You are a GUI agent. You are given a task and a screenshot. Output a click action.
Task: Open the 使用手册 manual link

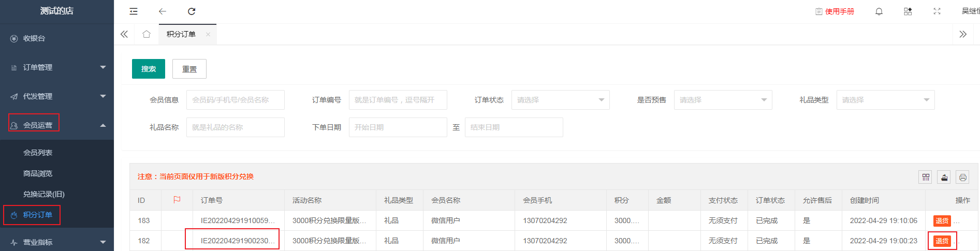(x=835, y=11)
